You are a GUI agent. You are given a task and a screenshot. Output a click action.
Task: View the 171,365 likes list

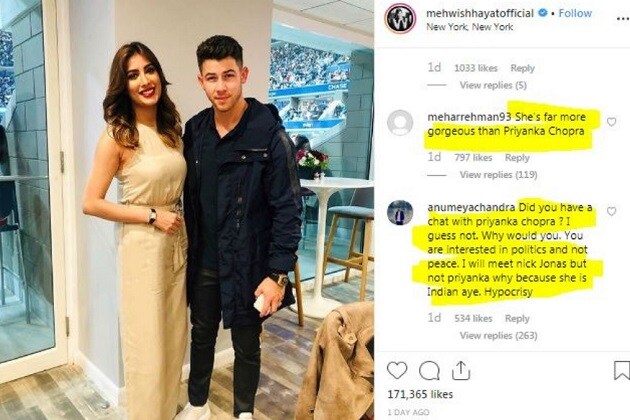[x=420, y=395]
